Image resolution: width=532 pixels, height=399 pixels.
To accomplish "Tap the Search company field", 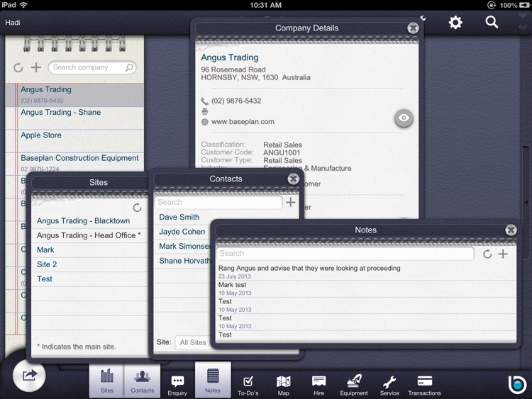I will coord(92,67).
